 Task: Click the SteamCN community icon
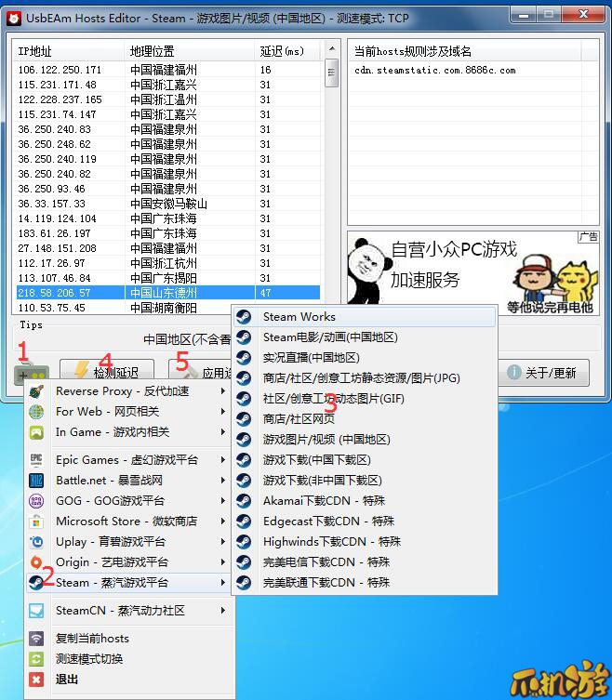(x=36, y=611)
